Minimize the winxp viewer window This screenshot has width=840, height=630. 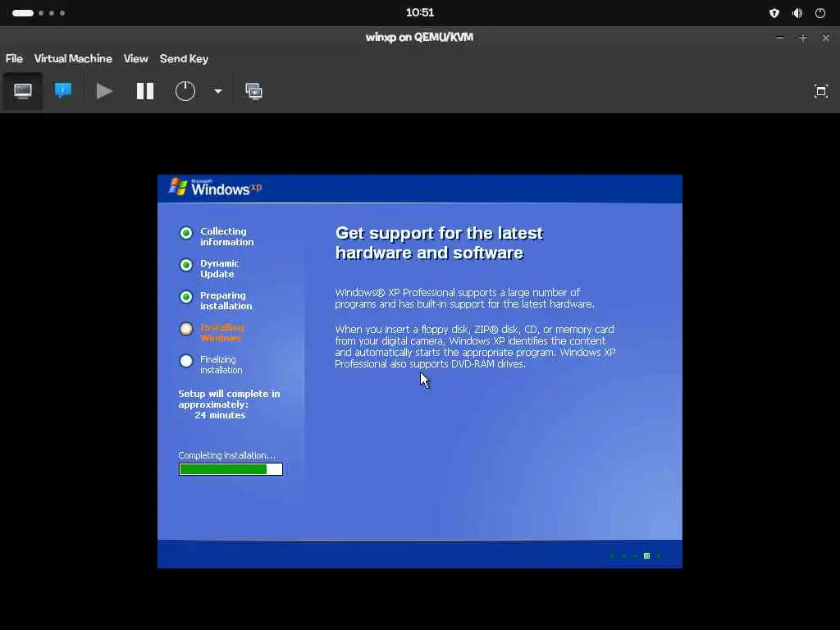(x=780, y=38)
